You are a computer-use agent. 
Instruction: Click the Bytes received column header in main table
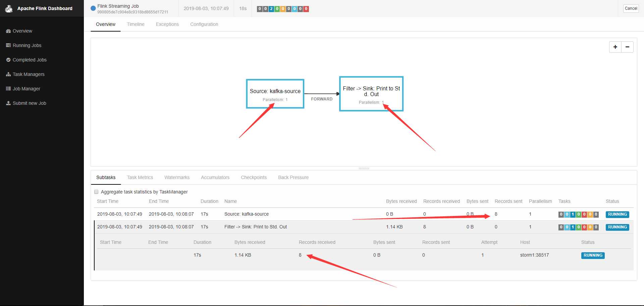click(x=401, y=201)
